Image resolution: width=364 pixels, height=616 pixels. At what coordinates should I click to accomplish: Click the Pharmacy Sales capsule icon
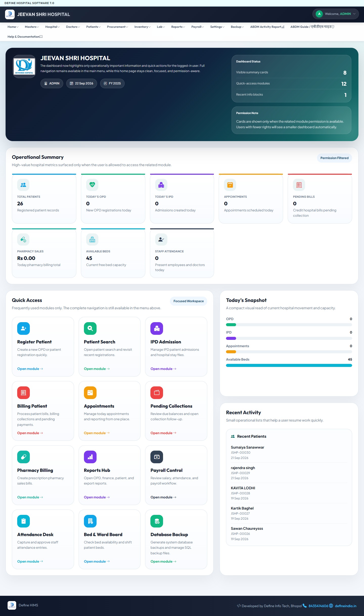click(x=23, y=239)
